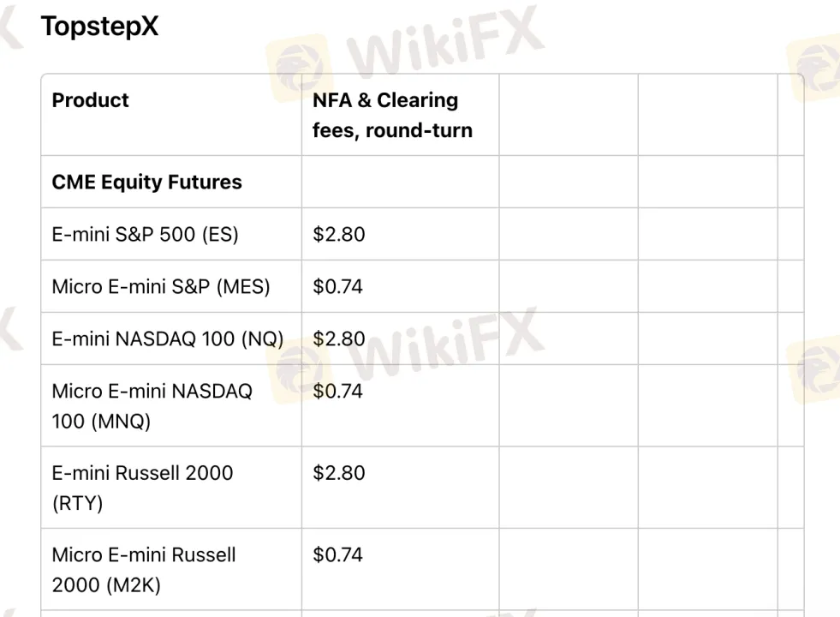This screenshot has height=617, width=840.
Task: Click the $0.74 fee for Micro E-mini S&P
Action: (x=337, y=287)
